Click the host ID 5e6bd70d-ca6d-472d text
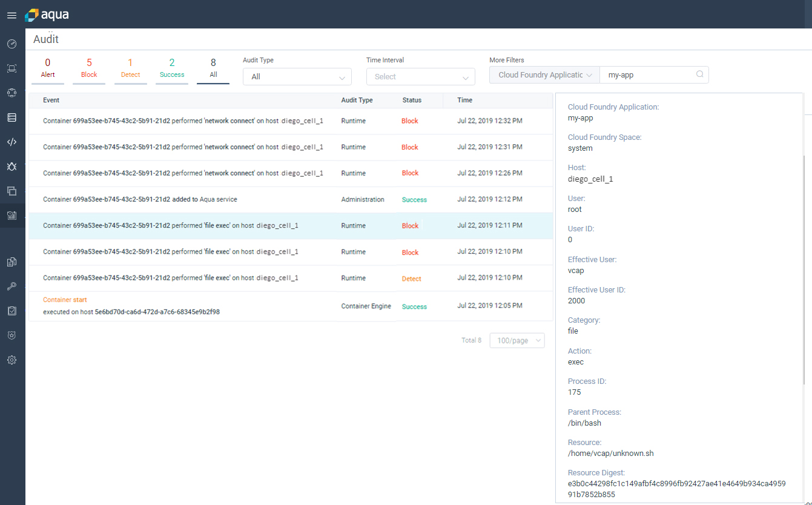 coord(157,312)
